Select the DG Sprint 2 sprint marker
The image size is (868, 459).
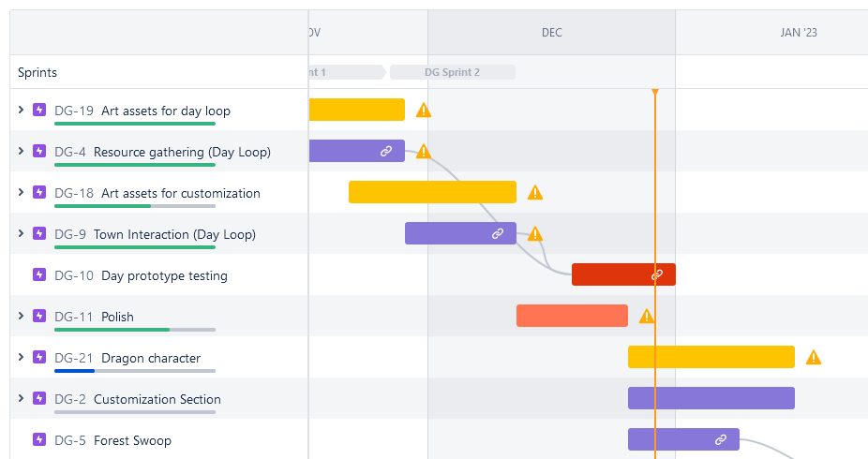coord(453,72)
